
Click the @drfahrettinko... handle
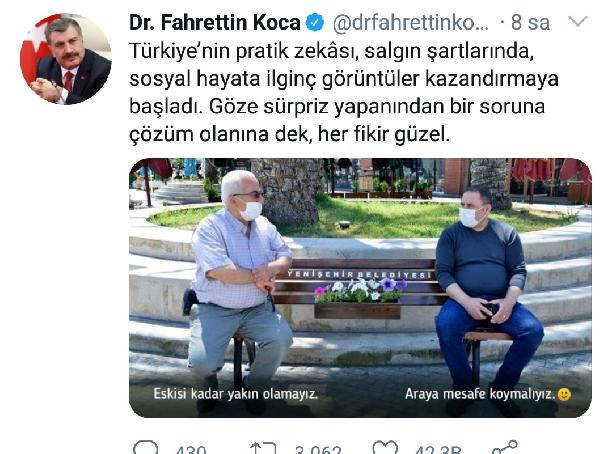(411, 23)
